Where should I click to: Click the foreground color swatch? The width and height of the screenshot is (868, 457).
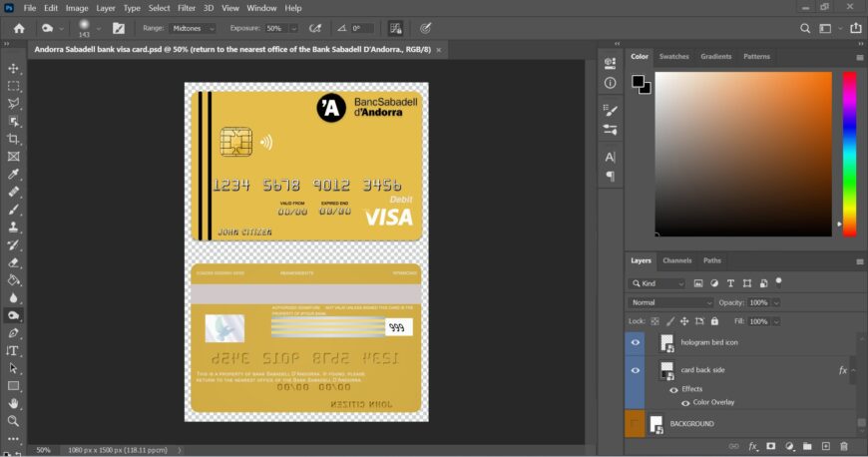[638, 82]
